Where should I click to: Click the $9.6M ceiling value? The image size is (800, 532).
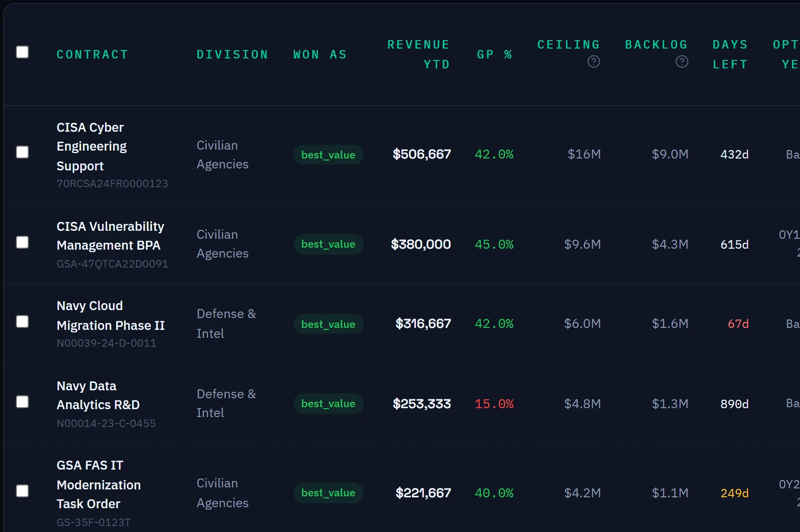pyautogui.click(x=582, y=245)
